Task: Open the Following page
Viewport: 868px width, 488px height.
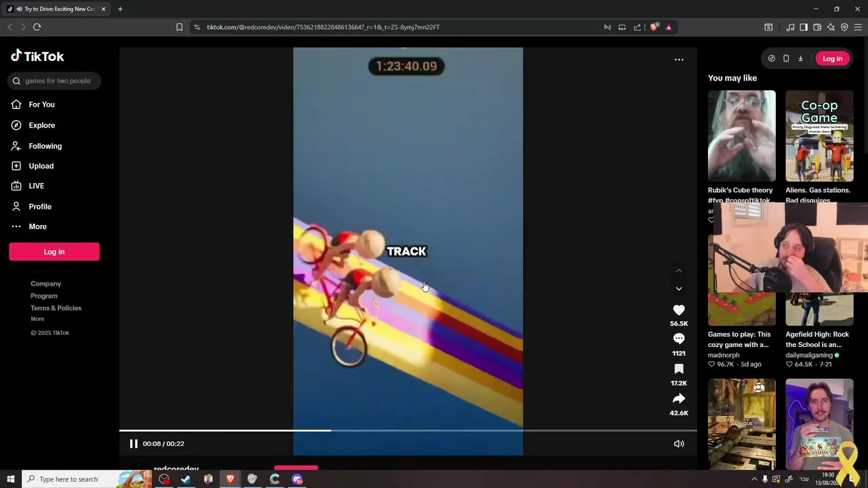Action: tap(45, 146)
